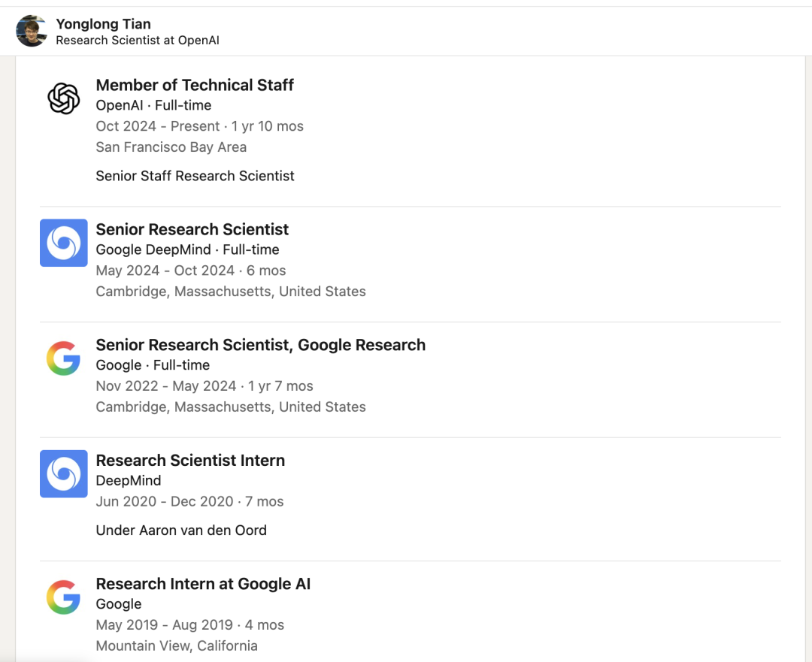Screen dimensions: 812x662
Task: Open the profile photo in the header
Action: (x=32, y=31)
